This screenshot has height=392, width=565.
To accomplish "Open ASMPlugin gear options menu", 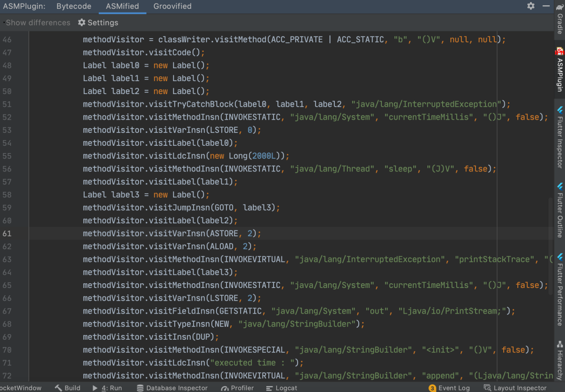I will (531, 6).
